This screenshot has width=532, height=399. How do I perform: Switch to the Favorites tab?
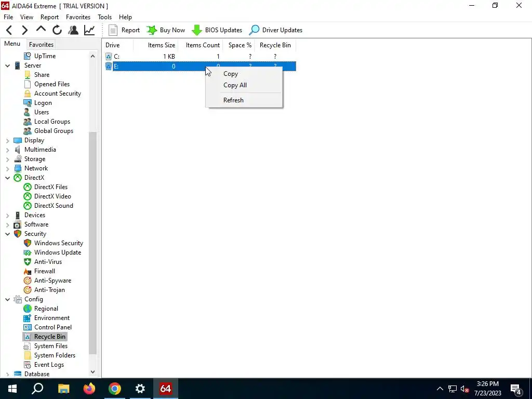point(41,45)
